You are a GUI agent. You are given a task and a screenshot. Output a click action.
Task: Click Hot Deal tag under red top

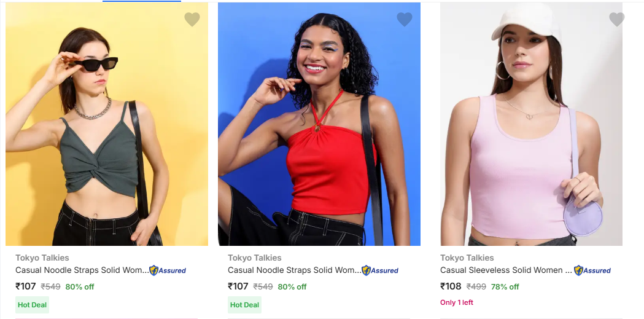(x=244, y=305)
